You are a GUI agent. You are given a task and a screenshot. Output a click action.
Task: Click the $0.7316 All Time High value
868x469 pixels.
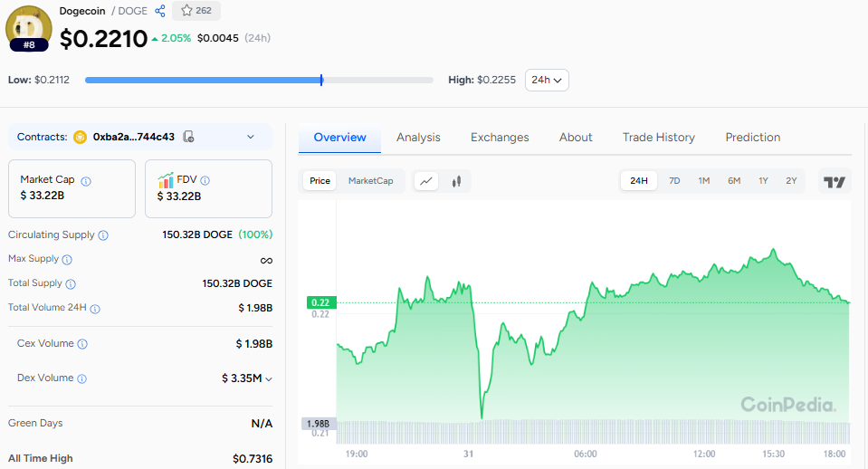tap(253, 459)
